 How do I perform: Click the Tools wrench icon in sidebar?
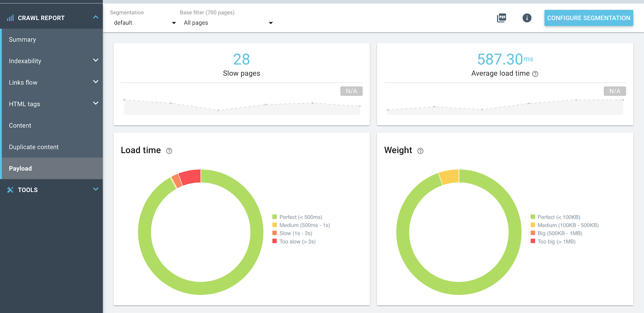(10, 190)
